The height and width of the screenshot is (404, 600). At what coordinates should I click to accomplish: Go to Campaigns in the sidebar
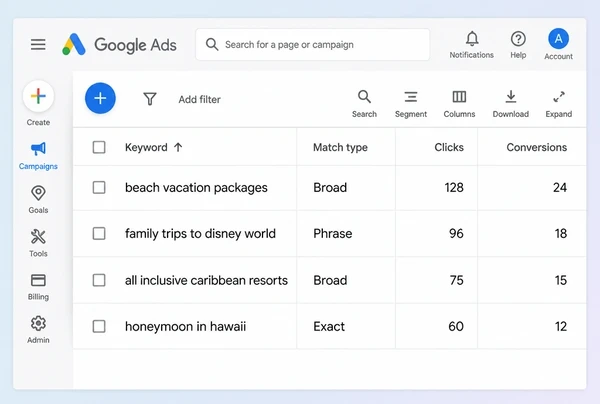[38, 156]
